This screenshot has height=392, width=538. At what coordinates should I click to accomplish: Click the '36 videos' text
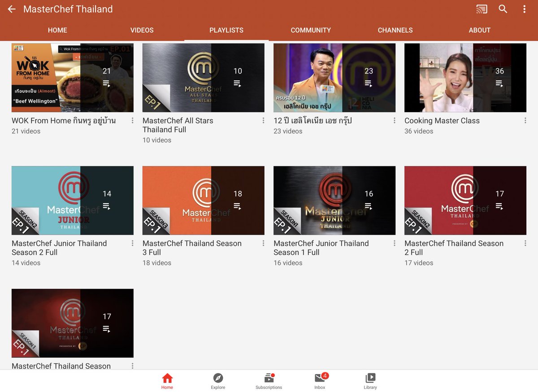pos(419,131)
